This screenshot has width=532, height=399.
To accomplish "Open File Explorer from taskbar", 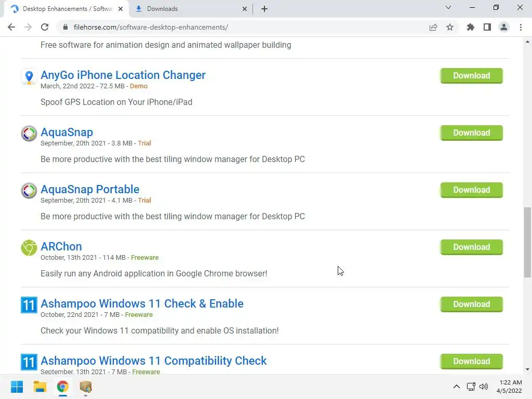I will [x=39, y=387].
